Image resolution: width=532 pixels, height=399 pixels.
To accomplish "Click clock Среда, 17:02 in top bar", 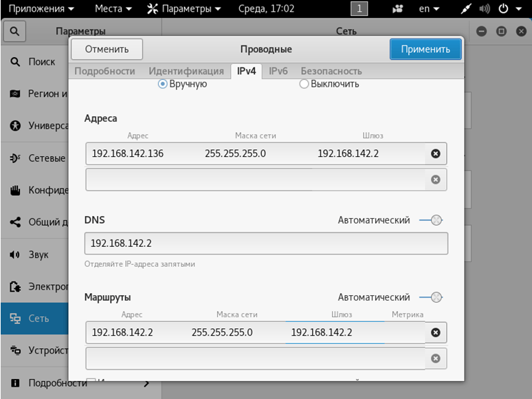I will pyautogui.click(x=266, y=9).
